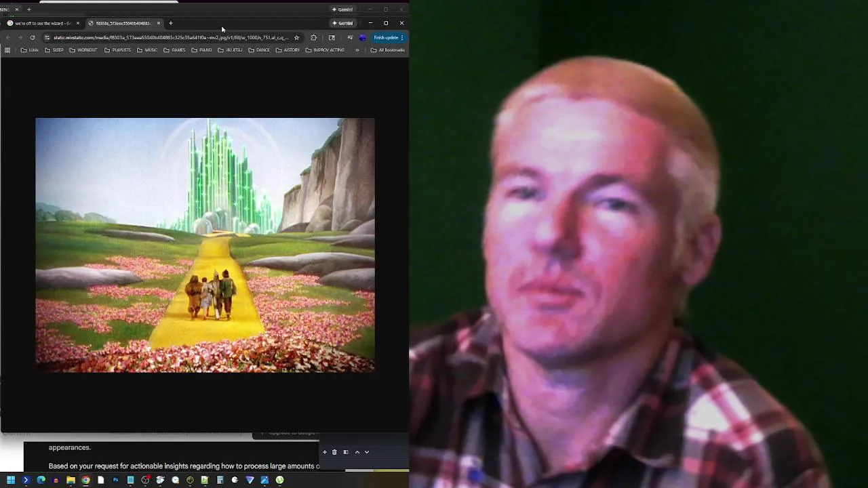
Task: Open the HISTORY bookmark folder
Action: (x=288, y=50)
